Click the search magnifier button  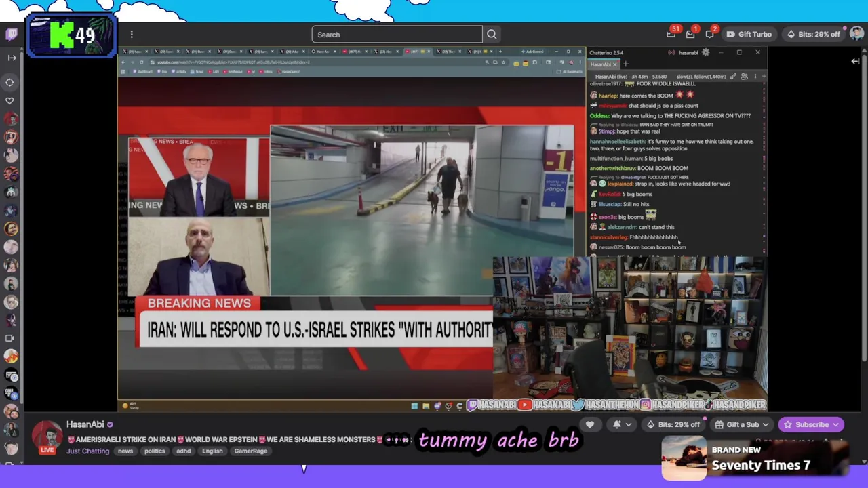(492, 35)
